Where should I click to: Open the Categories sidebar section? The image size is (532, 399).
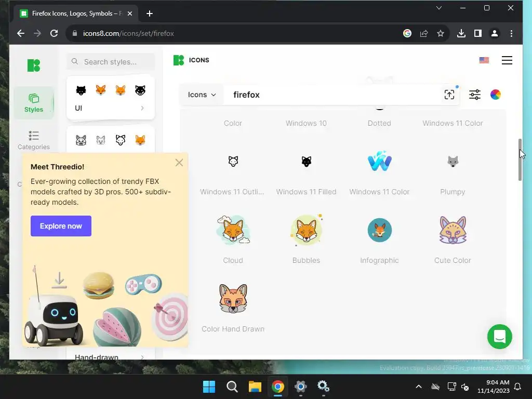click(34, 140)
